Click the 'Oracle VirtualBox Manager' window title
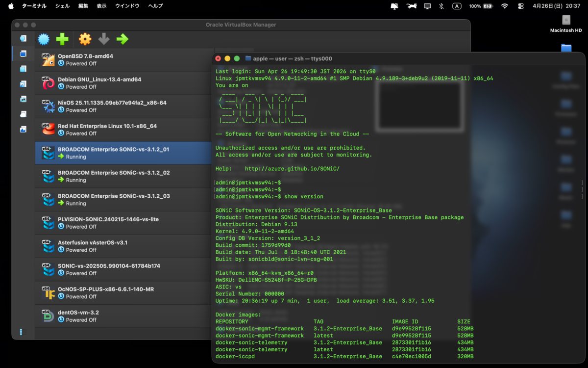The height and width of the screenshot is (368, 588). (241, 25)
